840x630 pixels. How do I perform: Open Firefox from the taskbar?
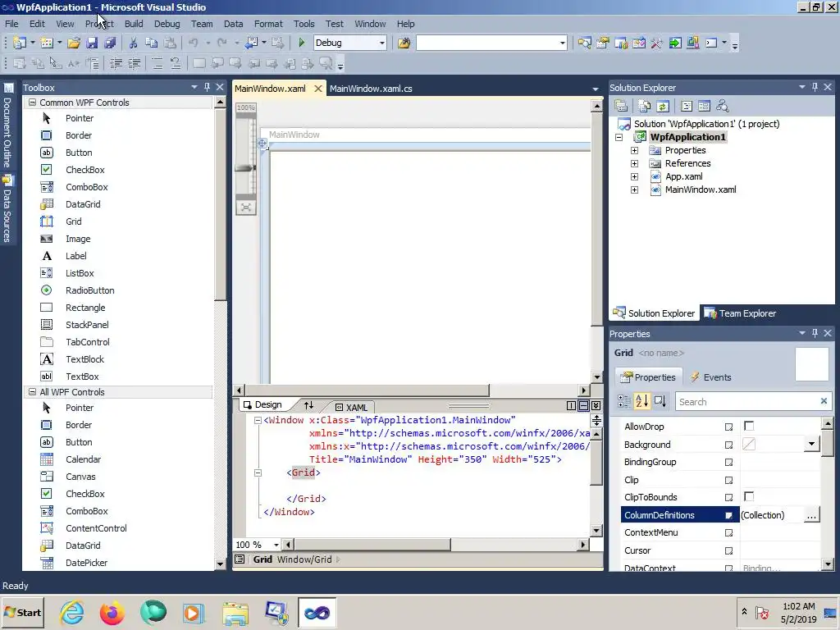pos(112,612)
